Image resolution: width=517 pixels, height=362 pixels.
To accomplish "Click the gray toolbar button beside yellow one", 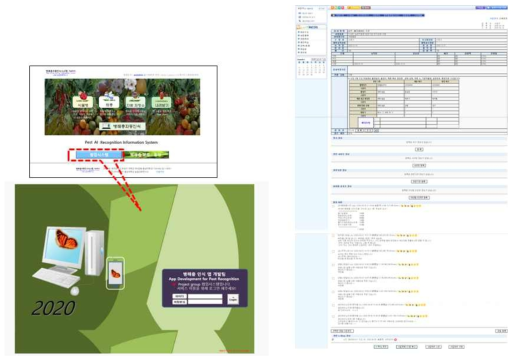I will (366, 7).
